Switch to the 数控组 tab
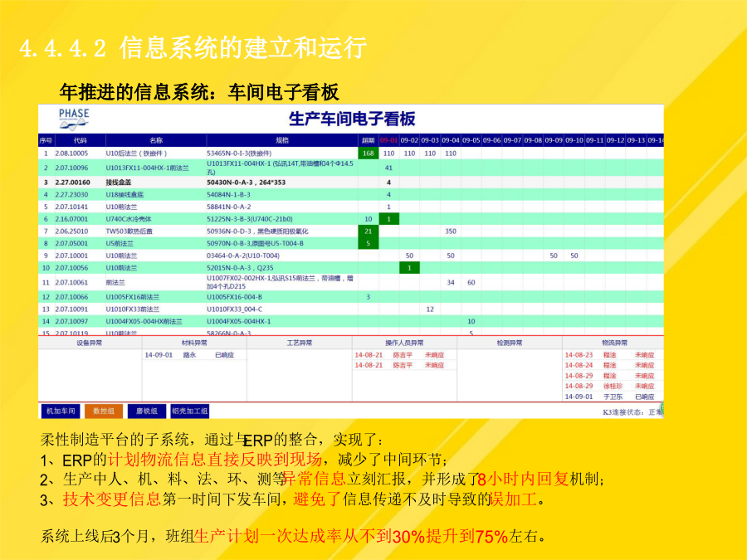 104,411
